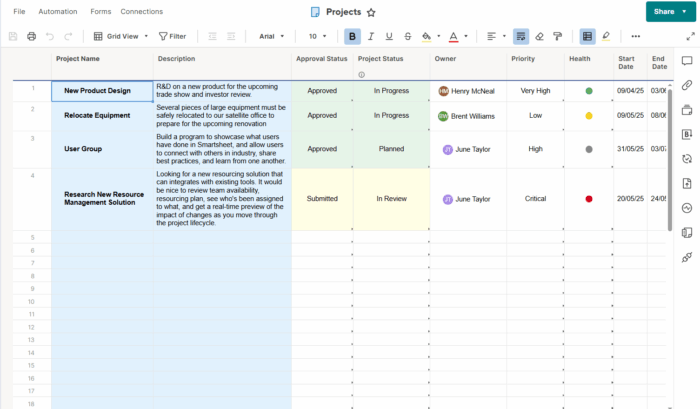
Task: Click the text alignment icon
Action: tap(491, 36)
